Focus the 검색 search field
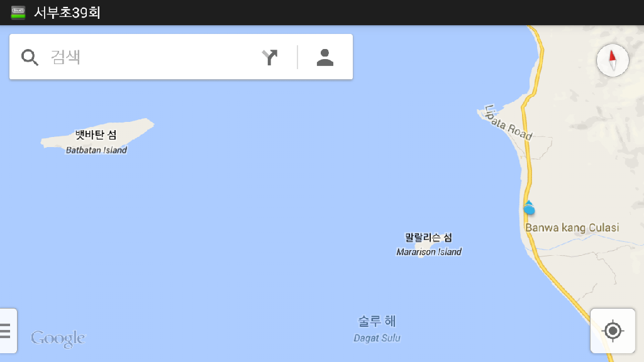The height and width of the screenshot is (362, 644). (x=152, y=57)
